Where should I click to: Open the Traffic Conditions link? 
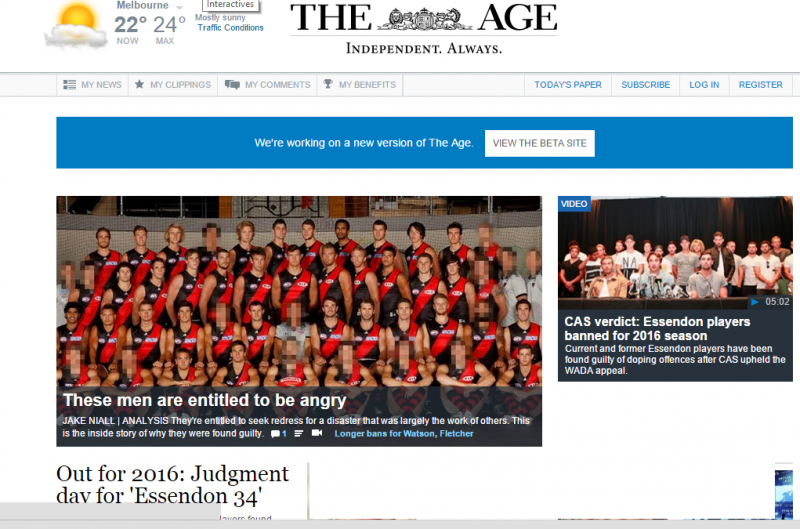pos(231,28)
